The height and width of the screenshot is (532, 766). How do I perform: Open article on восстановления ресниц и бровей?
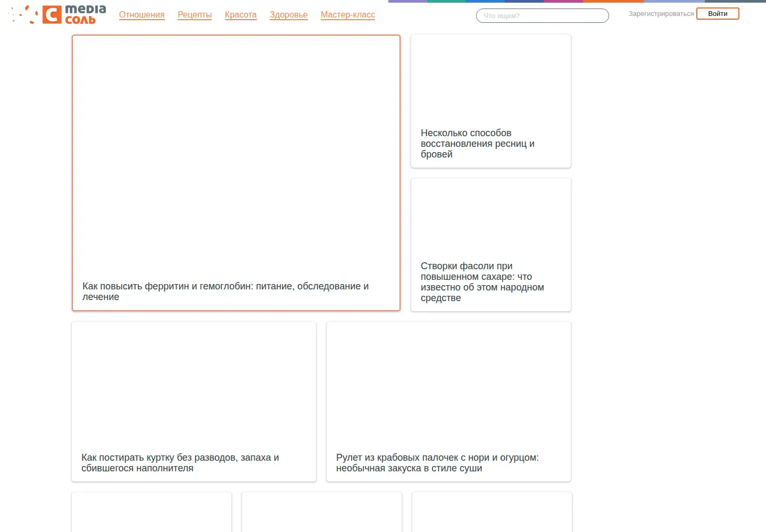[x=478, y=144]
